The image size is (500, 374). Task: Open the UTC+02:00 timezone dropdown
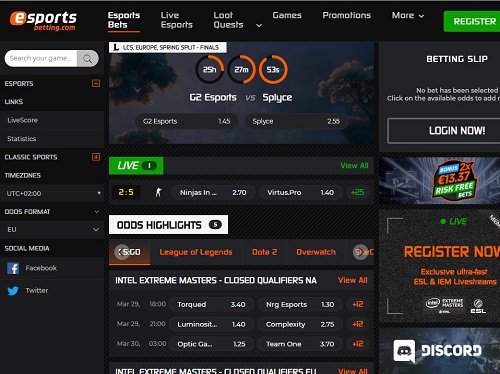point(52,193)
